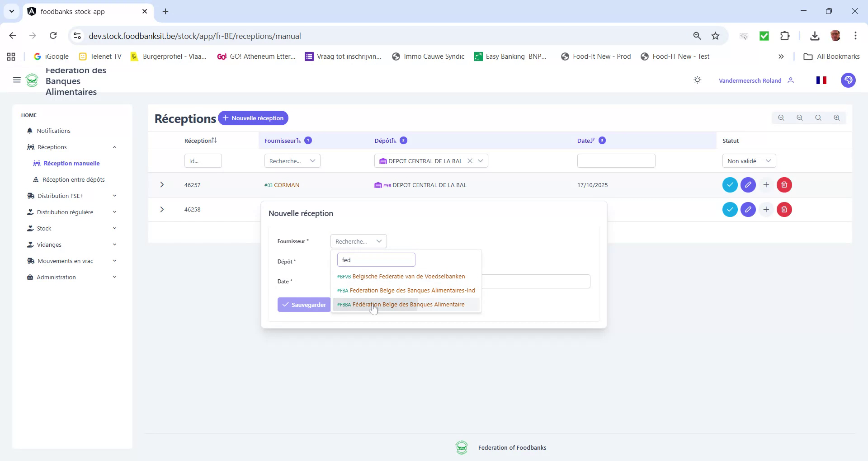Collapse the Réceptions section in the sidebar

pos(114,146)
